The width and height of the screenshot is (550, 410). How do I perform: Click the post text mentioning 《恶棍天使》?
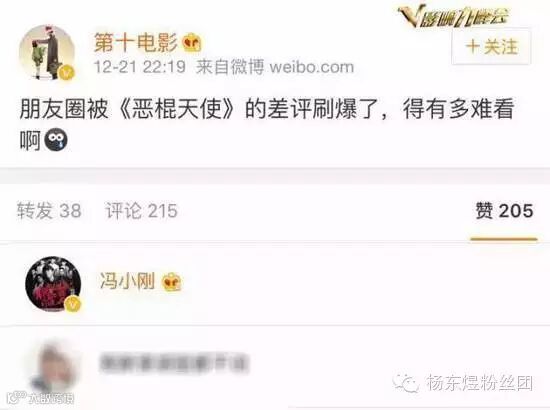coord(267,125)
